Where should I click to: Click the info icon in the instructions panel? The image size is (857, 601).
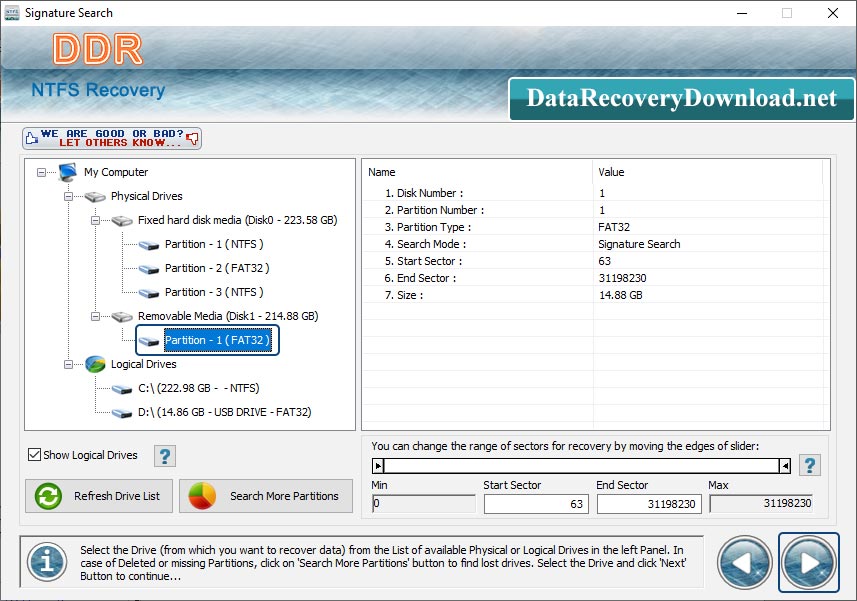tap(47, 562)
